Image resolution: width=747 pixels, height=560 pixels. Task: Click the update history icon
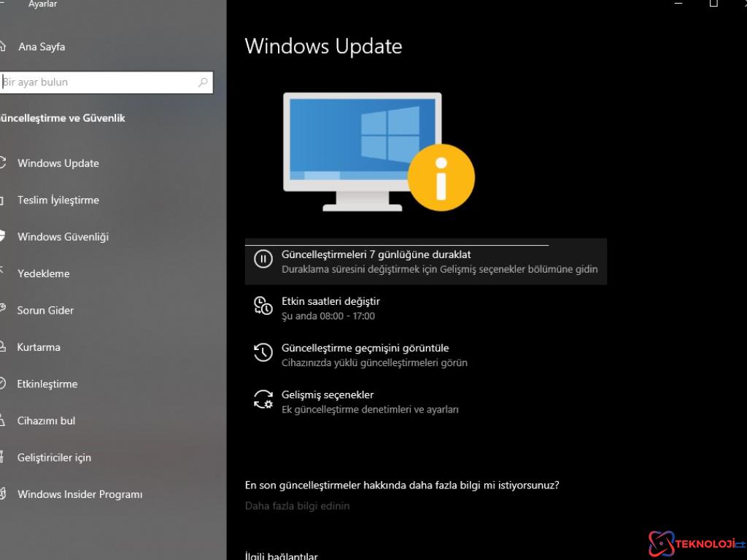point(263,352)
